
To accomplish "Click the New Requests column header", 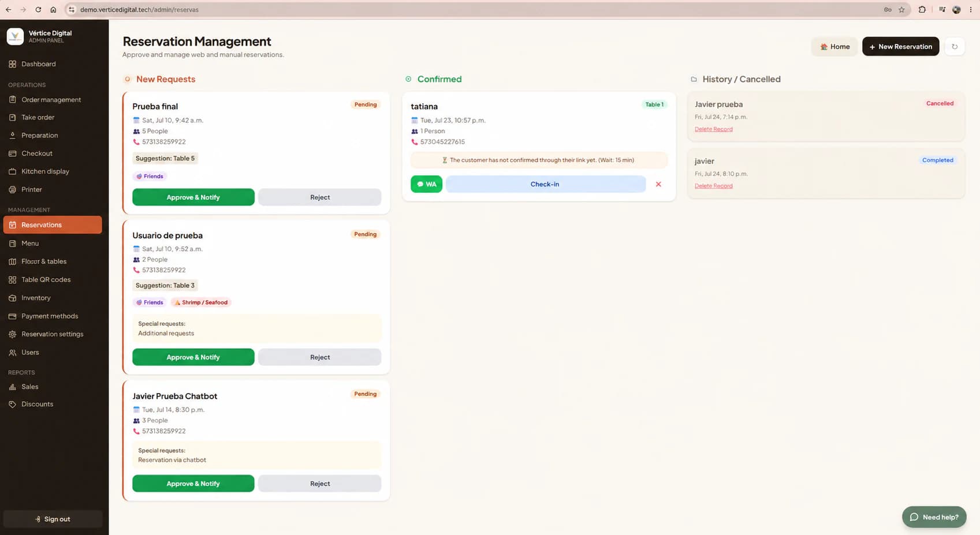I will pyautogui.click(x=166, y=79).
